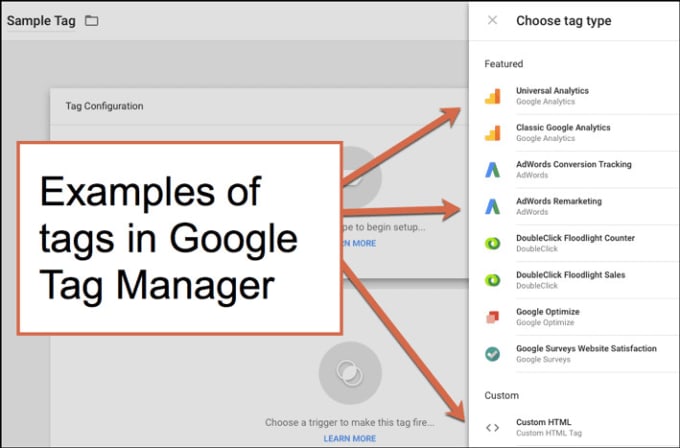Select AdWords Remarketing tag type
Image resolution: width=680 pixels, height=448 pixels.
(575, 206)
